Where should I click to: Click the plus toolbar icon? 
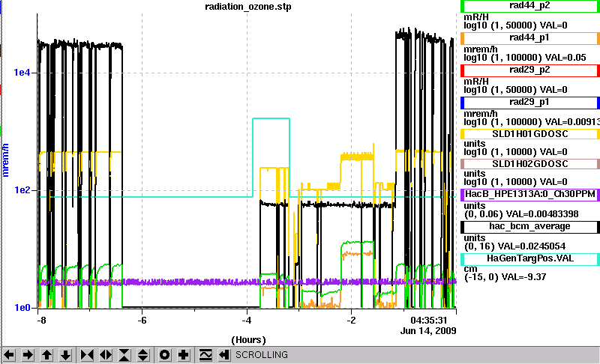pyautogui.click(x=183, y=355)
